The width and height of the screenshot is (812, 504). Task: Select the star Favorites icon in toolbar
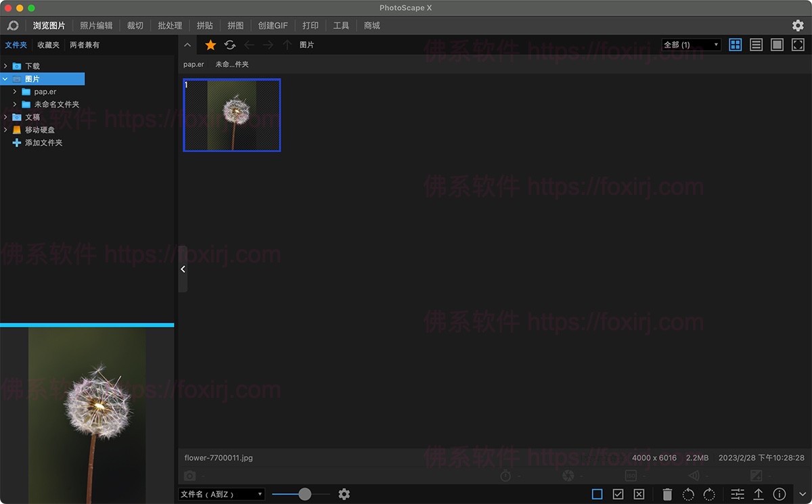tap(210, 45)
